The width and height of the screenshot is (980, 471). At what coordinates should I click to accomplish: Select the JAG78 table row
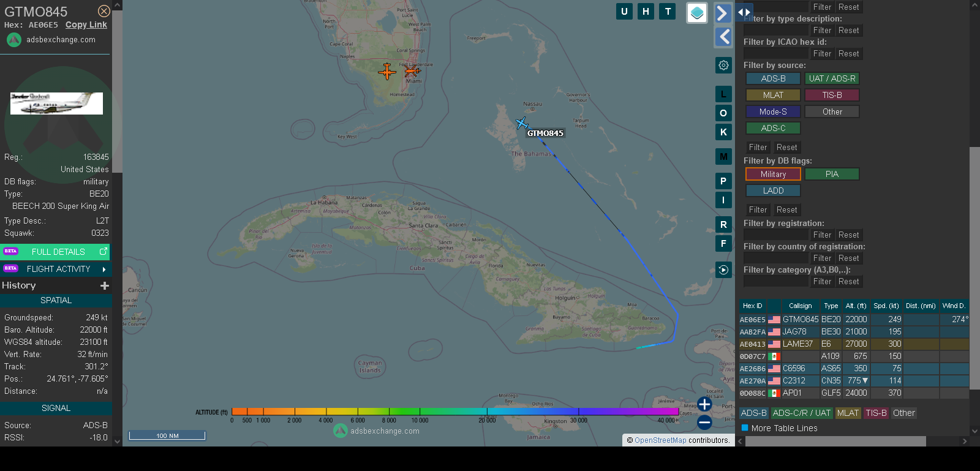pos(854,331)
